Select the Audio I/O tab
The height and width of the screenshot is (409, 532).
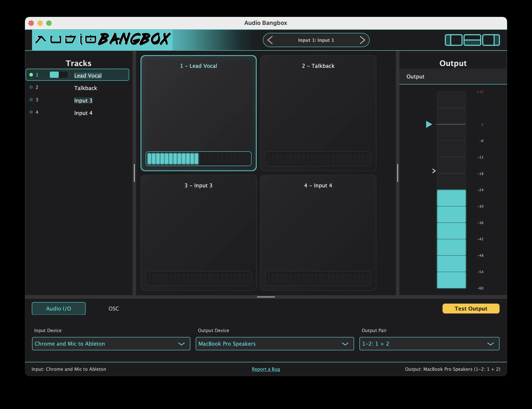pos(58,309)
